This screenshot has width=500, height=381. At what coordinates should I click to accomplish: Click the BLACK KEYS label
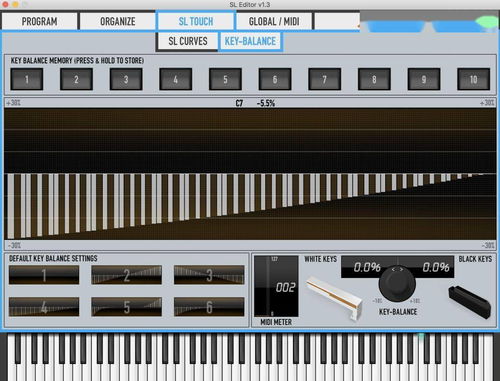(475, 259)
